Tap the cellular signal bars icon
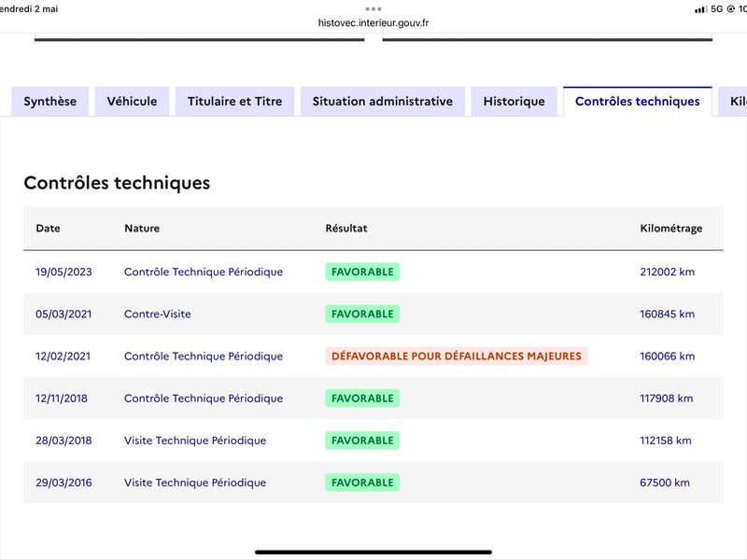 coord(700,9)
